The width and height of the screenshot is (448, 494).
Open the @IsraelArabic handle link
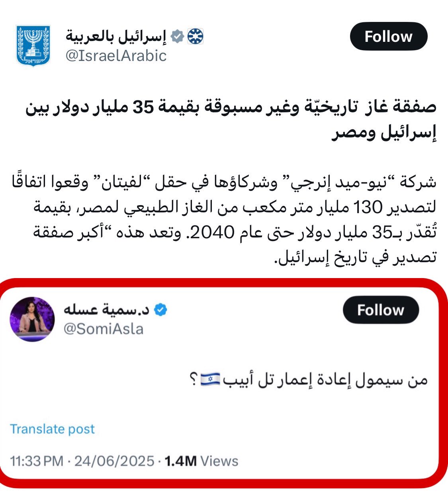coord(116,56)
